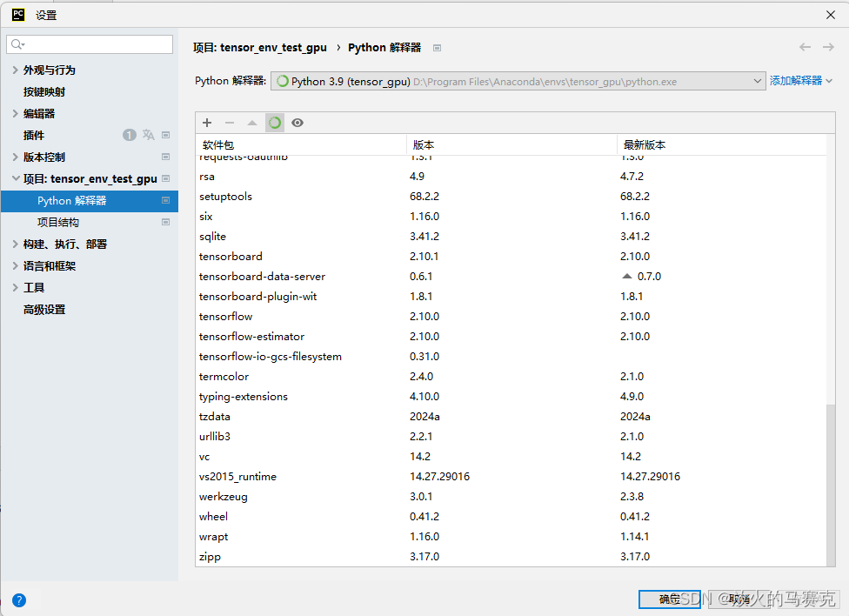Image resolution: width=849 pixels, height=616 pixels.
Task: Click the green Conda package manager icon
Action: click(x=275, y=123)
